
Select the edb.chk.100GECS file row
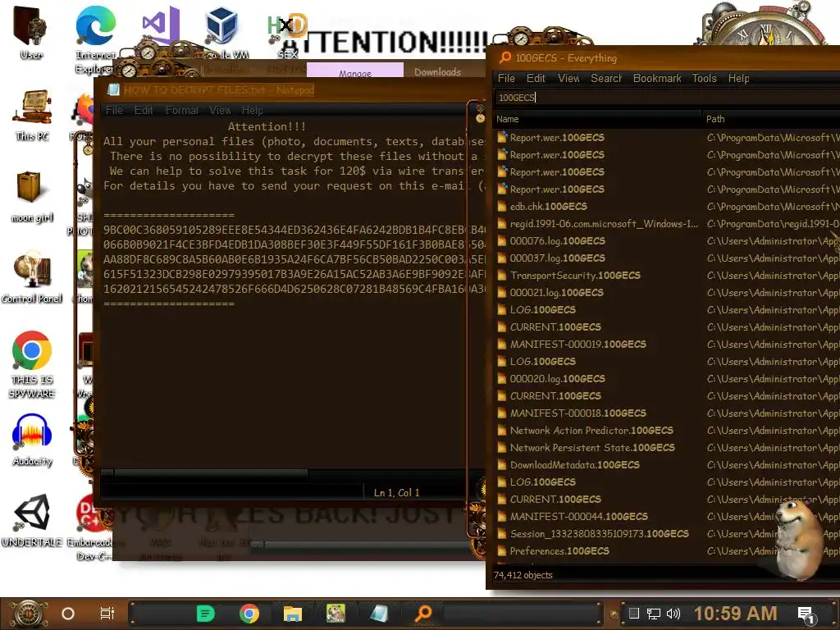click(666, 207)
